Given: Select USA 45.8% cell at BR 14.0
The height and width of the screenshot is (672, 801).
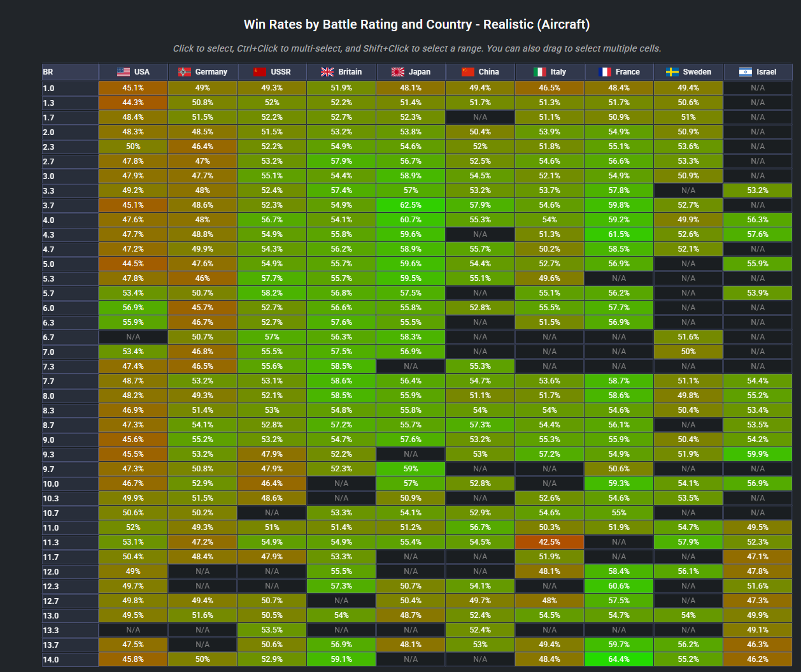Looking at the screenshot, I should (133, 659).
